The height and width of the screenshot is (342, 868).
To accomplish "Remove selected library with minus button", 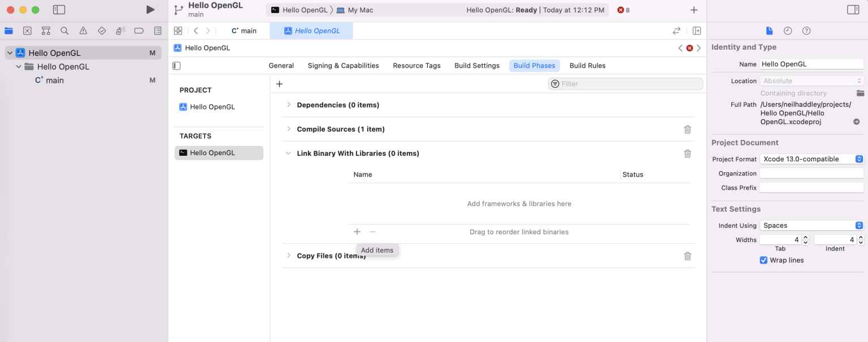I will click(x=372, y=232).
